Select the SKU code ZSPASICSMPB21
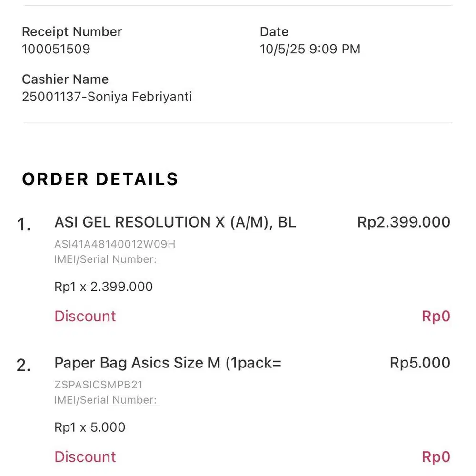 (99, 385)
